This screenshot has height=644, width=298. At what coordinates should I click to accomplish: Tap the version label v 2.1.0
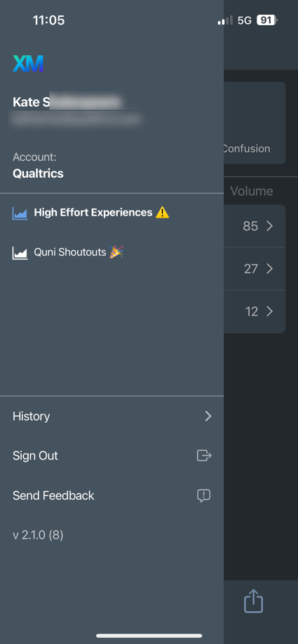(38, 535)
